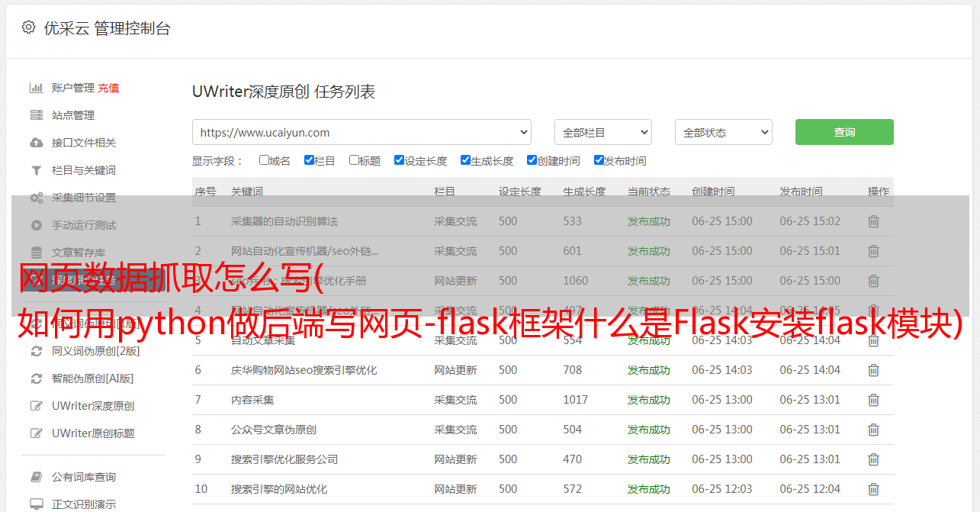Open 公有词库查询 in the sidebar
980x512 pixels.
point(84,477)
